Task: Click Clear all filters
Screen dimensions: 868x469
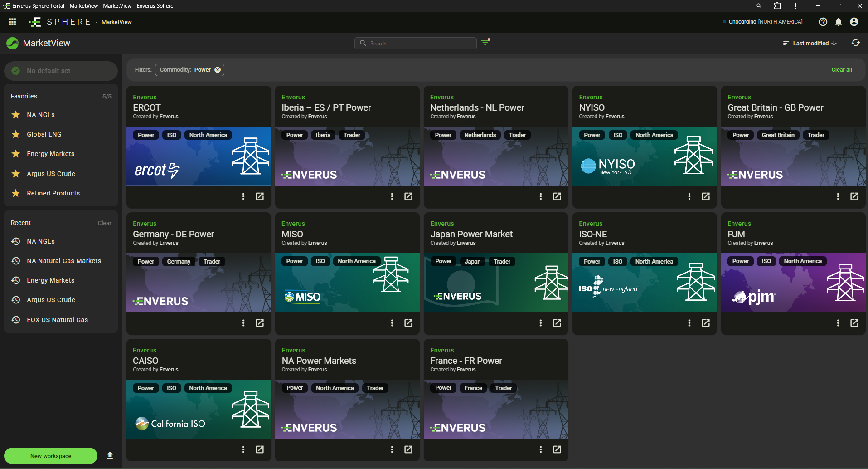Action: pyautogui.click(x=842, y=70)
